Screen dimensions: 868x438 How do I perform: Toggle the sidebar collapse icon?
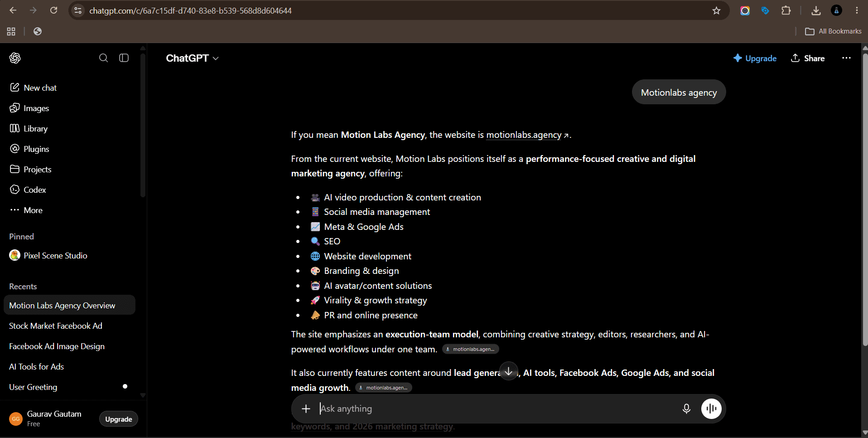[124, 58]
